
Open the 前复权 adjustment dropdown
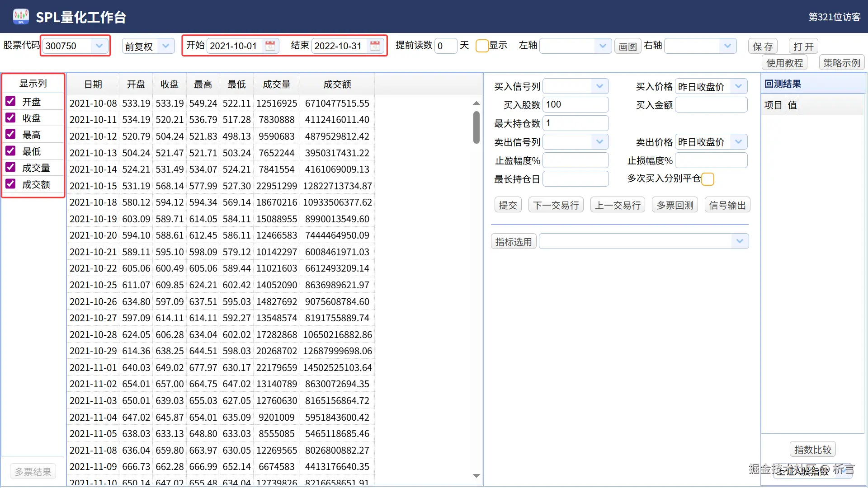[165, 46]
